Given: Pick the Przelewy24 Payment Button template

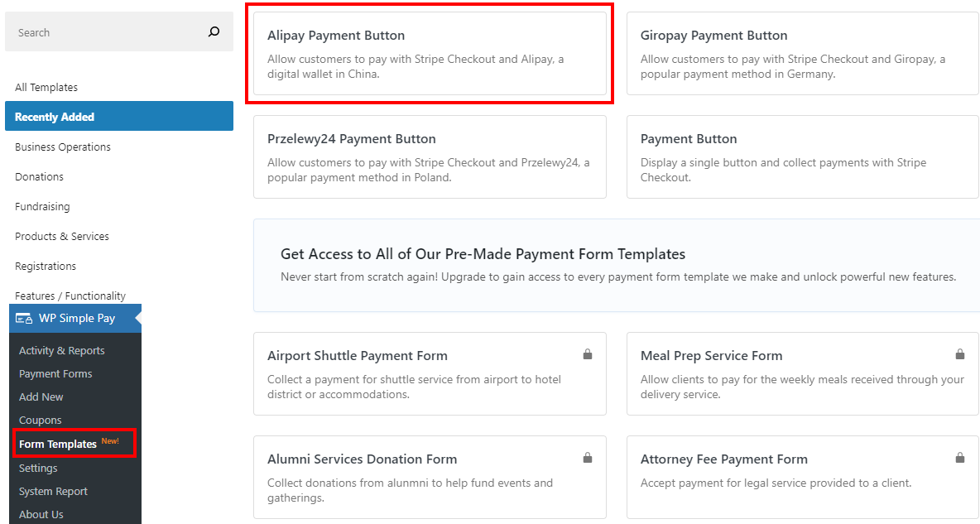Looking at the screenshot, I should point(430,156).
